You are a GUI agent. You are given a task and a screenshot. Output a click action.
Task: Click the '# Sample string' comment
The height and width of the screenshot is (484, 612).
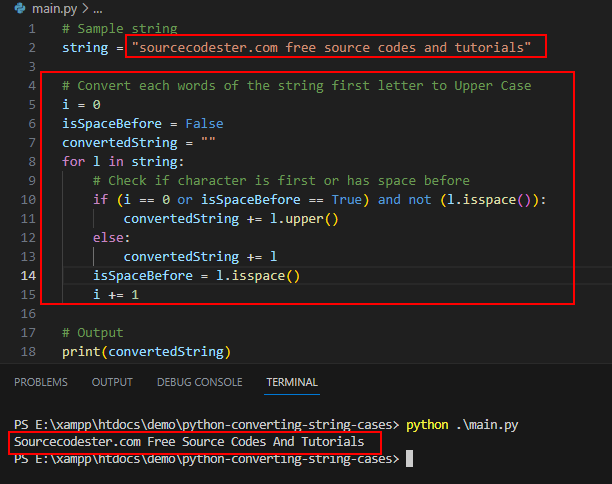pos(119,29)
